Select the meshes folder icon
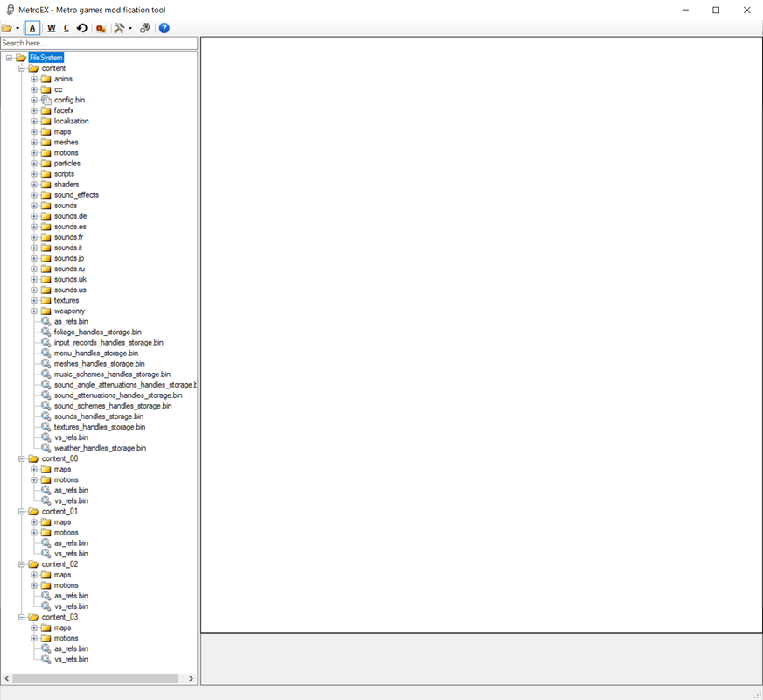The width and height of the screenshot is (763, 700). [45, 142]
